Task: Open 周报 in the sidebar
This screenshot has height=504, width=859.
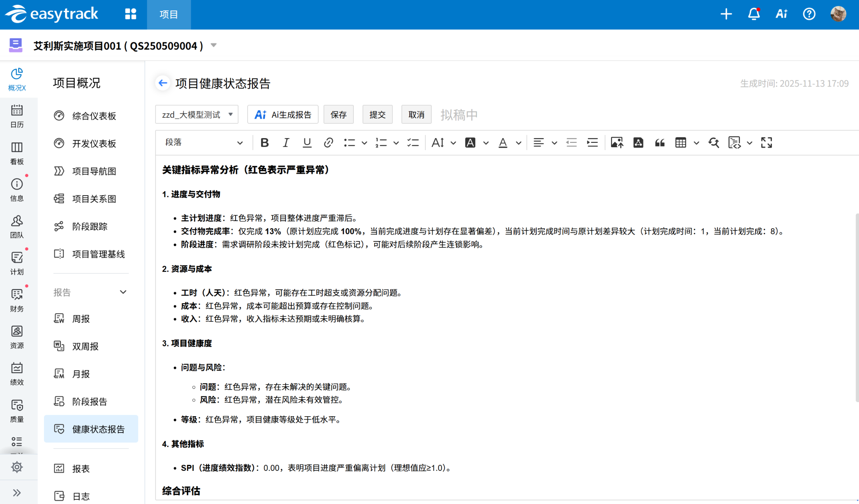Action: point(81,318)
